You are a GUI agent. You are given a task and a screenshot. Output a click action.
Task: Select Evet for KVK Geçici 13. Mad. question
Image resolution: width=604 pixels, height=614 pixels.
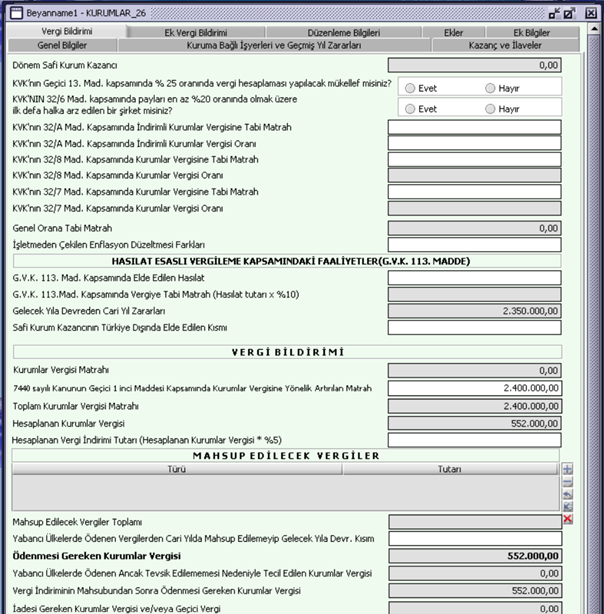pos(410,88)
